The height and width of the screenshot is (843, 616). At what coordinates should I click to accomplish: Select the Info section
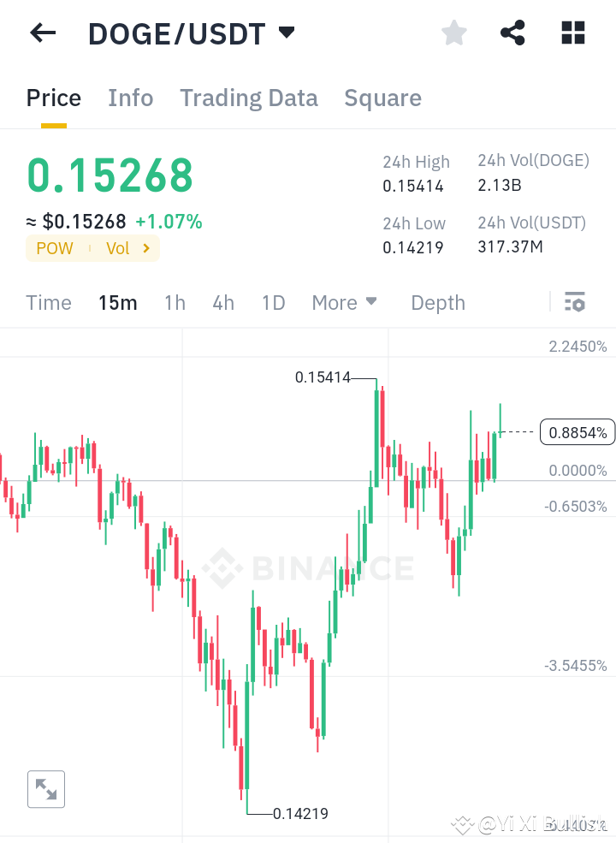[x=130, y=98]
